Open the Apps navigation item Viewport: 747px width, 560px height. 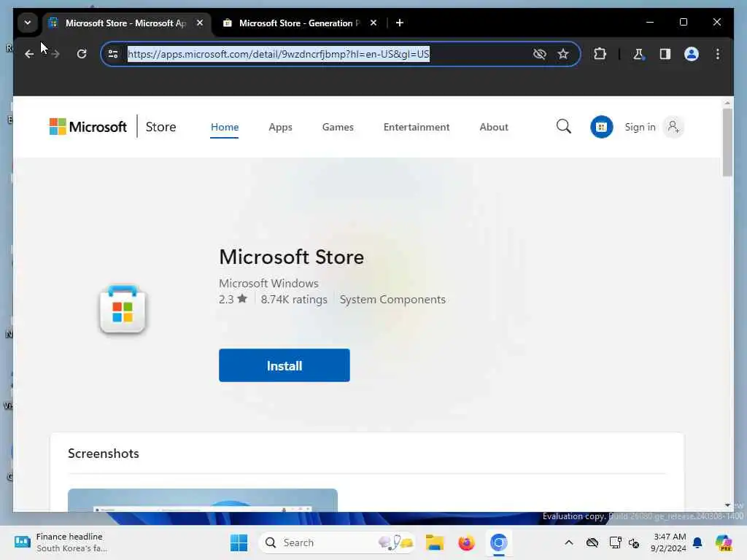(x=281, y=127)
